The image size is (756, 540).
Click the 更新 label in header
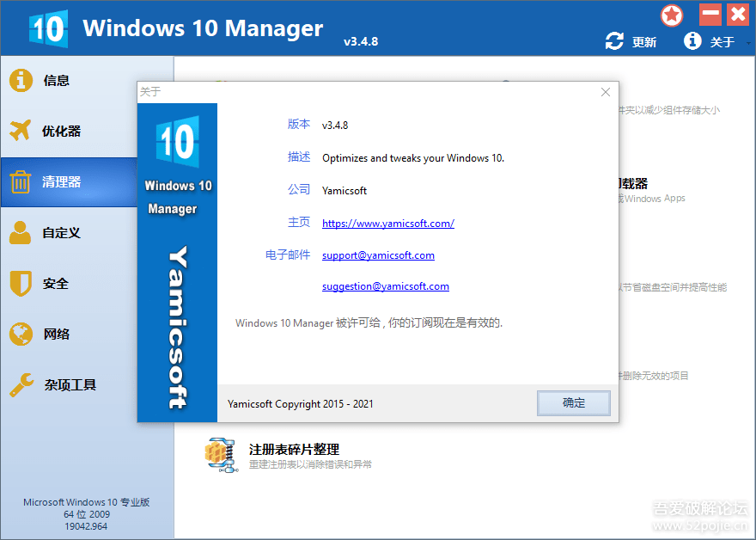[x=644, y=42]
